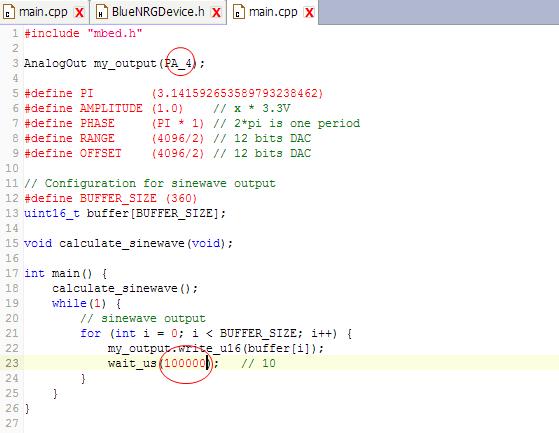Click line number 3 in the gutter
559x433 pixels.
tap(15, 63)
